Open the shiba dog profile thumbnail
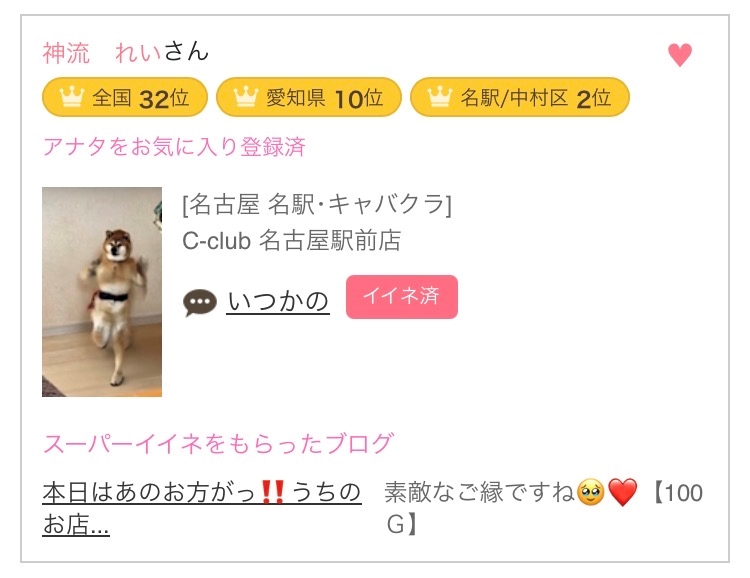The width and height of the screenshot is (750, 578). tap(102, 292)
